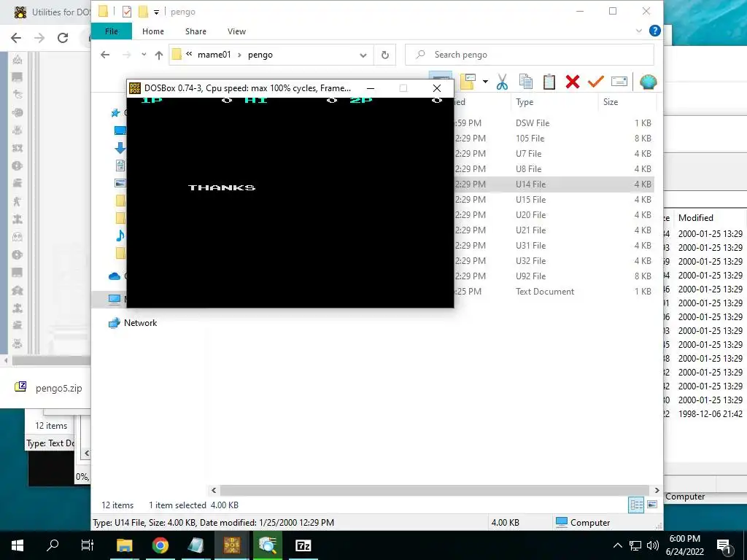The image size is (747, 560).
Task: Click the Task View taskbar button
Action: coord(88,545)
